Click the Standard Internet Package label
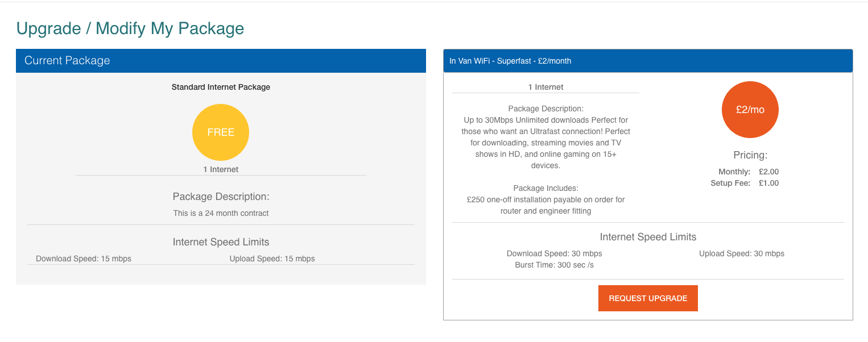 (220, 87)
